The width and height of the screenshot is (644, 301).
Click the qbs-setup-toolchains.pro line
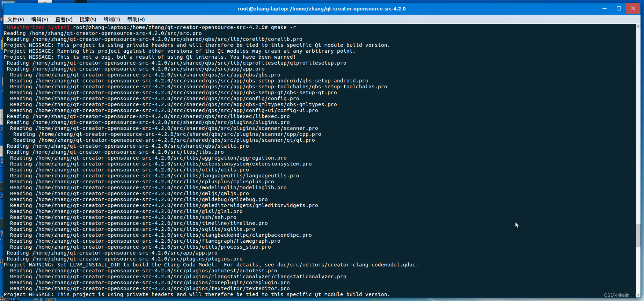click(x=199, y=87)
